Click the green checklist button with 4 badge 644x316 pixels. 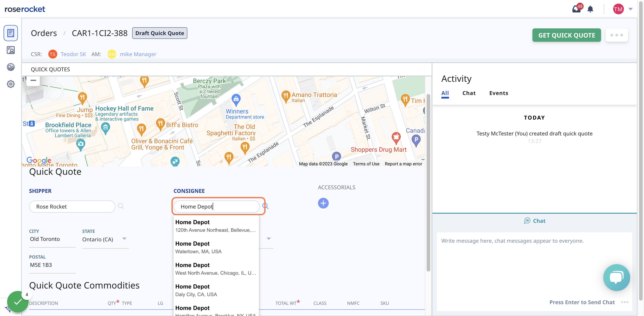(x=17, y=301)
